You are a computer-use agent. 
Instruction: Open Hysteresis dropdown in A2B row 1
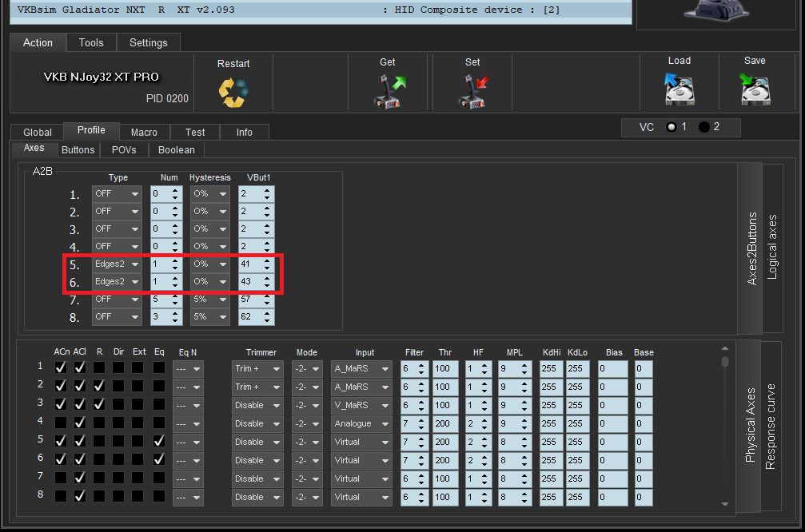[209, 194]
